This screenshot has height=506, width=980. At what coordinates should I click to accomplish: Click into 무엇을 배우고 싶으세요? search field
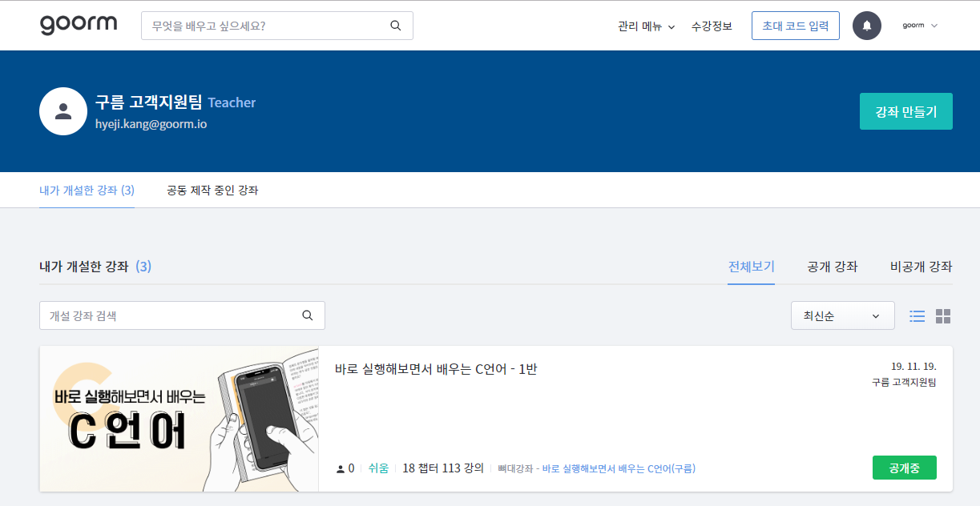(276, 26)
